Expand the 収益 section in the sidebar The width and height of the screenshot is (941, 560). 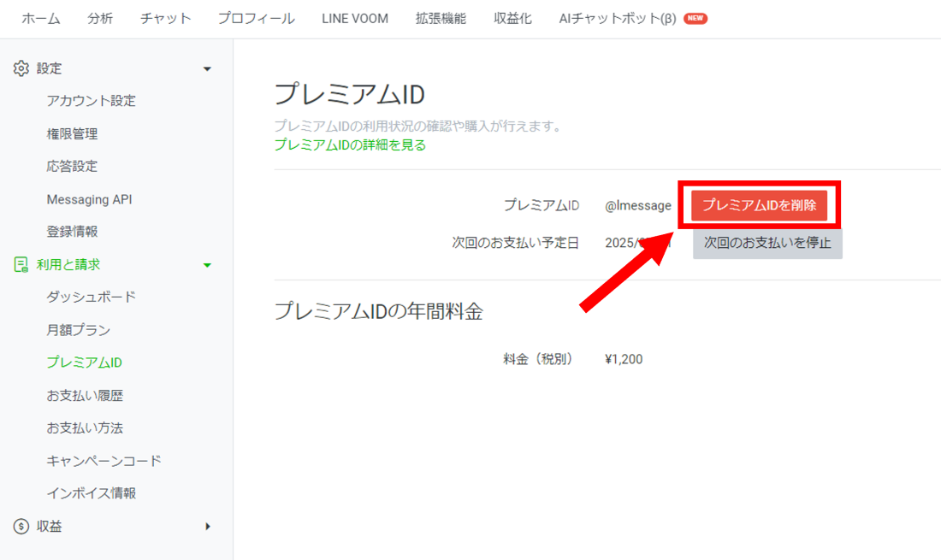pyautogui.click(x=207, y=526)
